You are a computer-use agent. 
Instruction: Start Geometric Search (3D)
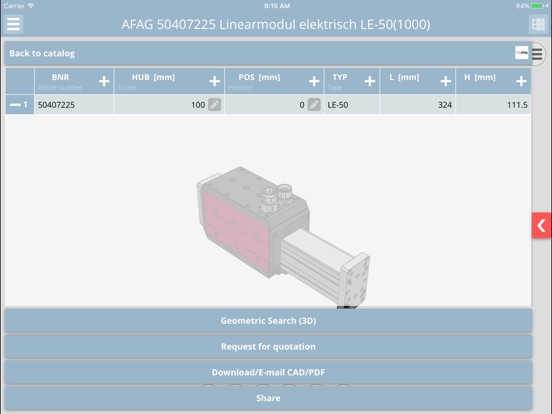268,321
